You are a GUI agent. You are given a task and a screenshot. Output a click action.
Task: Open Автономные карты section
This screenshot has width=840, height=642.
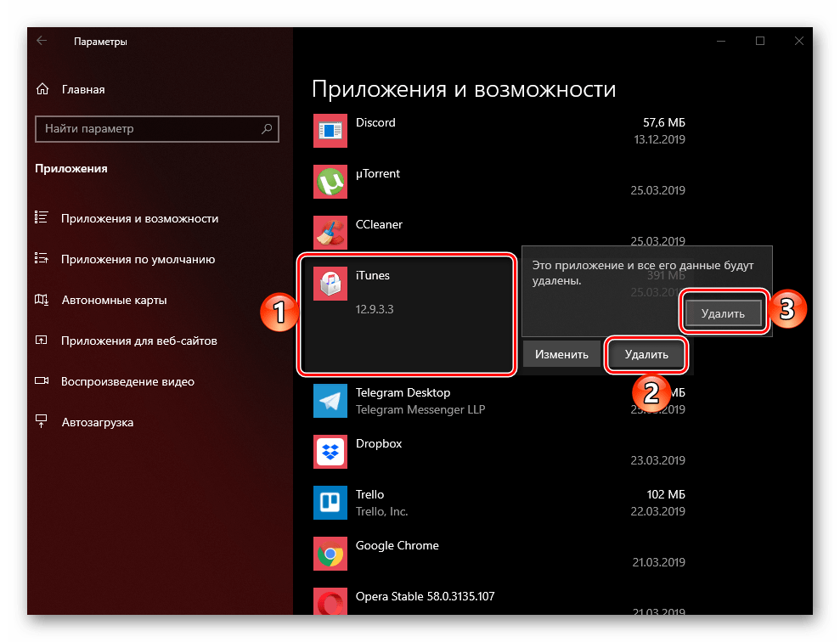(114, 300)
